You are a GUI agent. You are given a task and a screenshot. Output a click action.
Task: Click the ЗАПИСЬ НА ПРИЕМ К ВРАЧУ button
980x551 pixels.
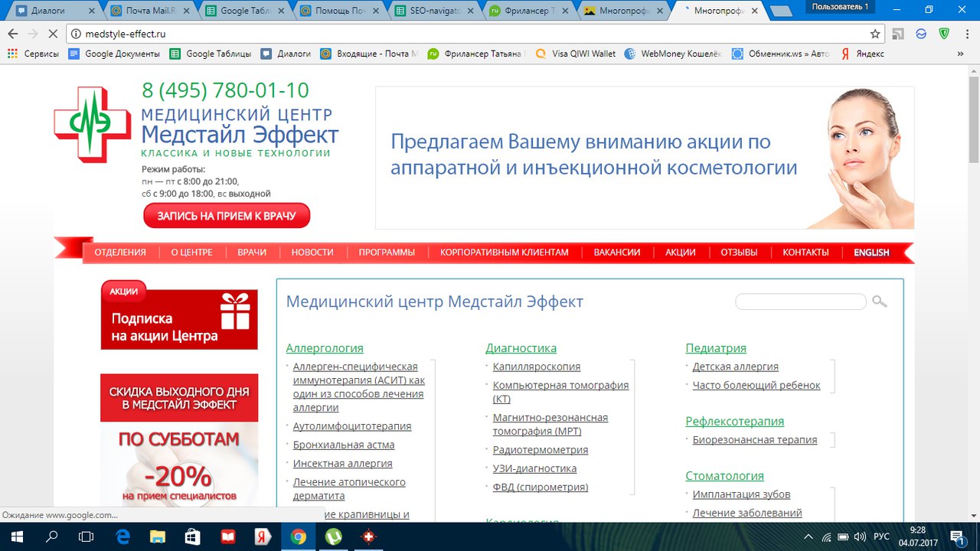tap(227, 216)
